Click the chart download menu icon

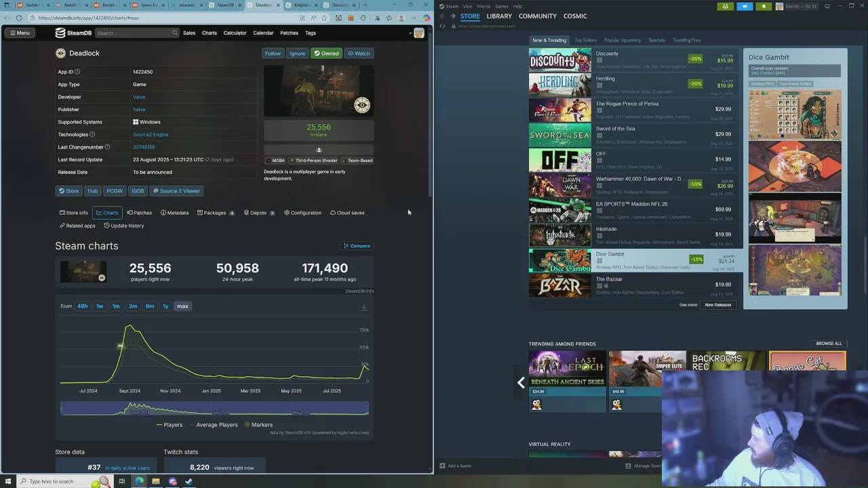click(x=363, y=307)
